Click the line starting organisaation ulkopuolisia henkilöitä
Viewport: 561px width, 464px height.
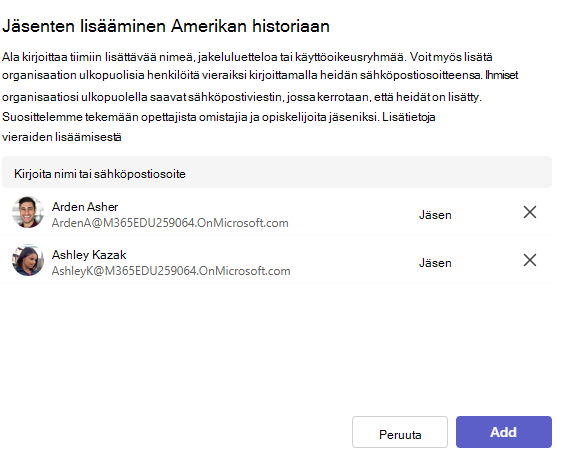coord(260,75)
